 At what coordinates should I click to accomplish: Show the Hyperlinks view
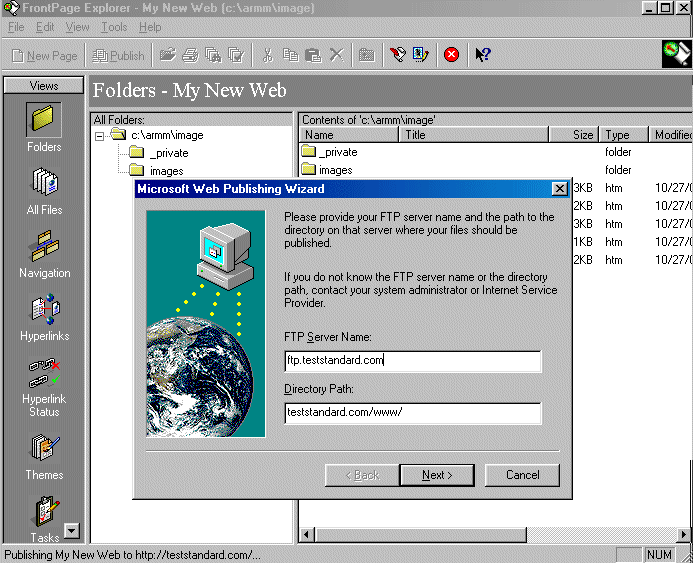point(44,317)
